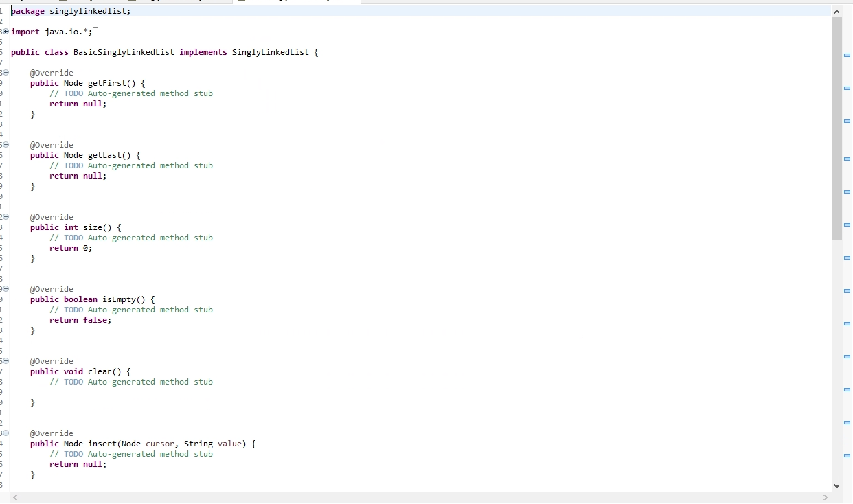The width and height of the screenshot is (853, 504).
Task: Collapse the insert method fold
Action: [5, 433]
